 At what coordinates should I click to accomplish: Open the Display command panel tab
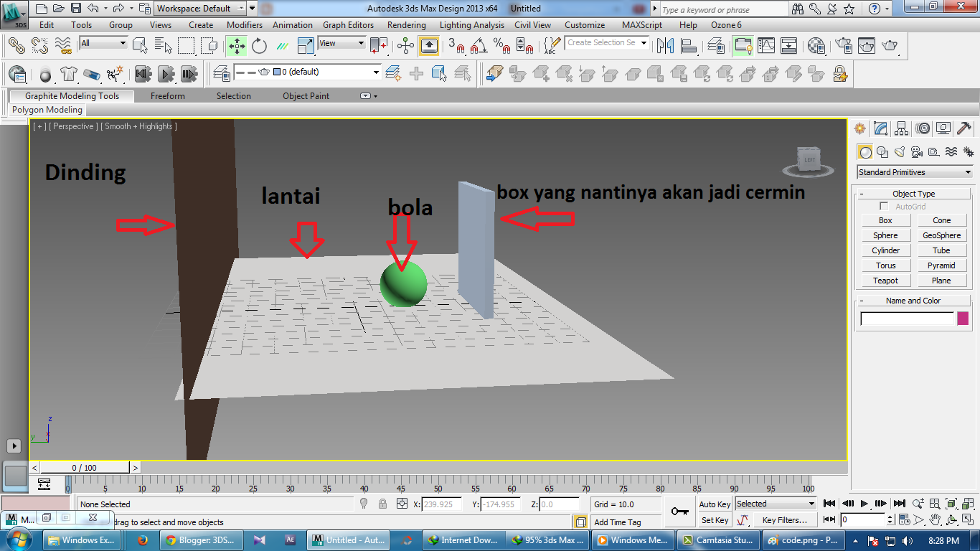[943, 128]
